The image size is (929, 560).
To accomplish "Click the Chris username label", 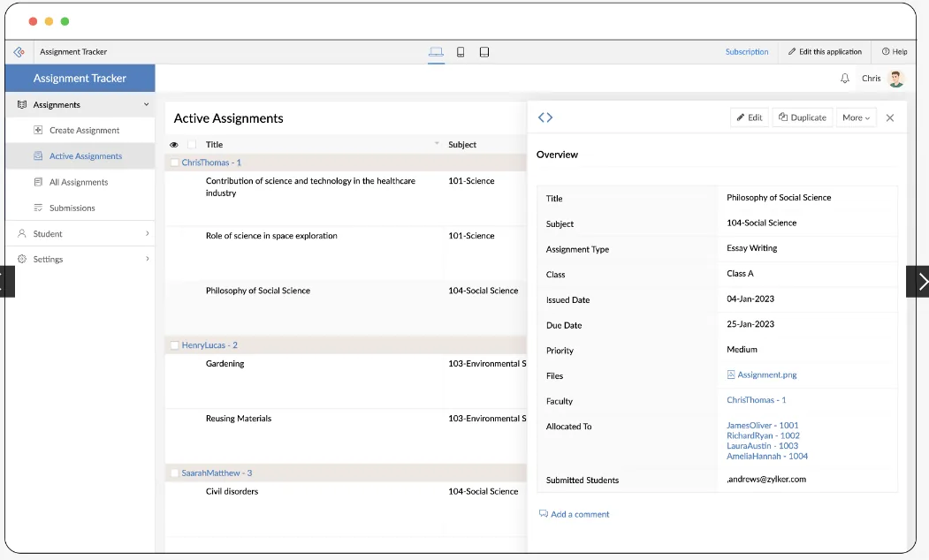I will coord(871,78).
